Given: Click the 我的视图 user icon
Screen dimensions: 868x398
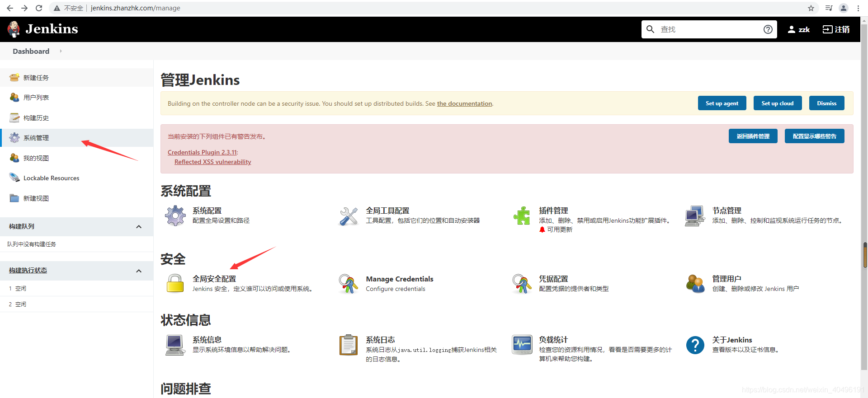Looking at the screenshot, I should (x=14, y=158).
